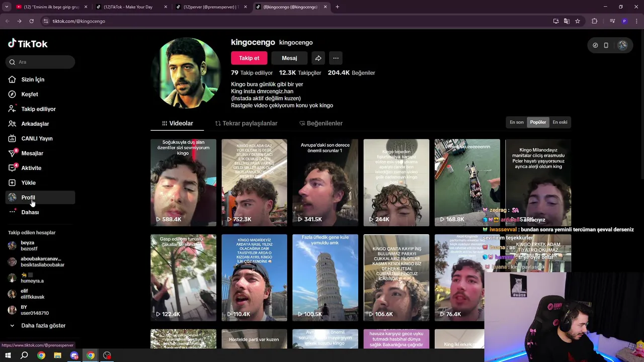Open File Explorer from the taskbar
644x362 pixels.
tap(57, 355)
